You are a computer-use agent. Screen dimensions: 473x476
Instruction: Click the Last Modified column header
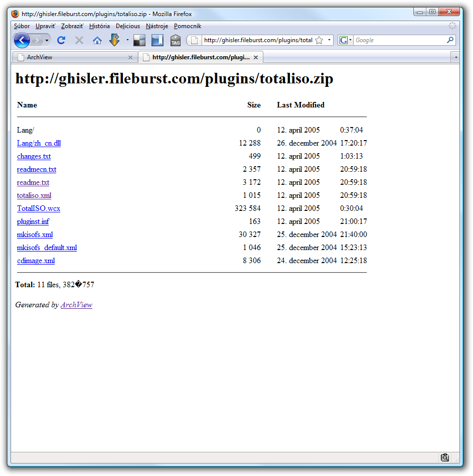click(x=300, y=105)
